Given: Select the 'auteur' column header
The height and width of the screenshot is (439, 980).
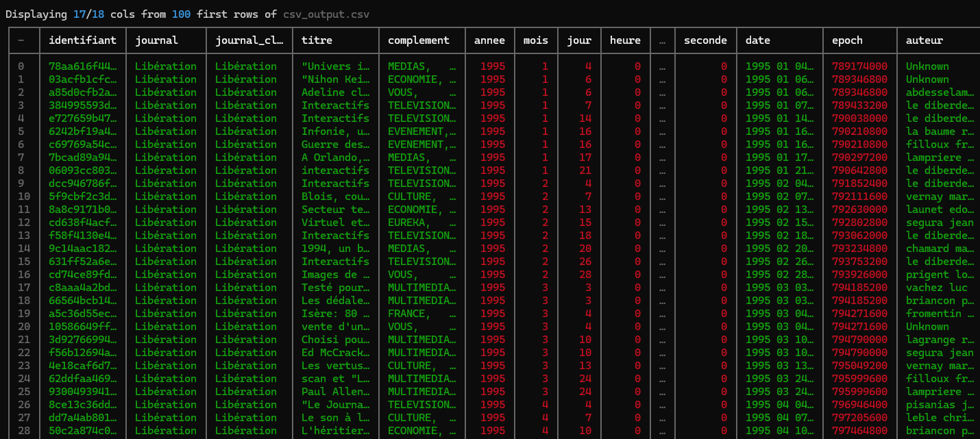Looking at the screenshot, I should tap(924, 40).
